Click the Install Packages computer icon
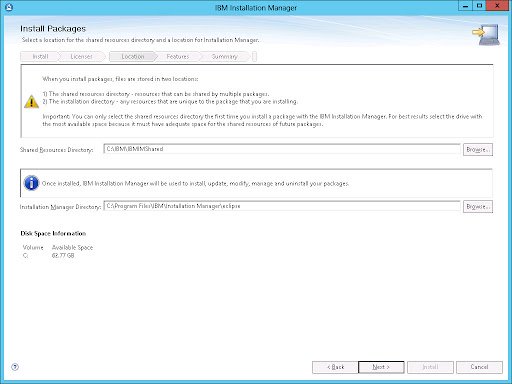This screenshot has height=384, width=512. 486,34
